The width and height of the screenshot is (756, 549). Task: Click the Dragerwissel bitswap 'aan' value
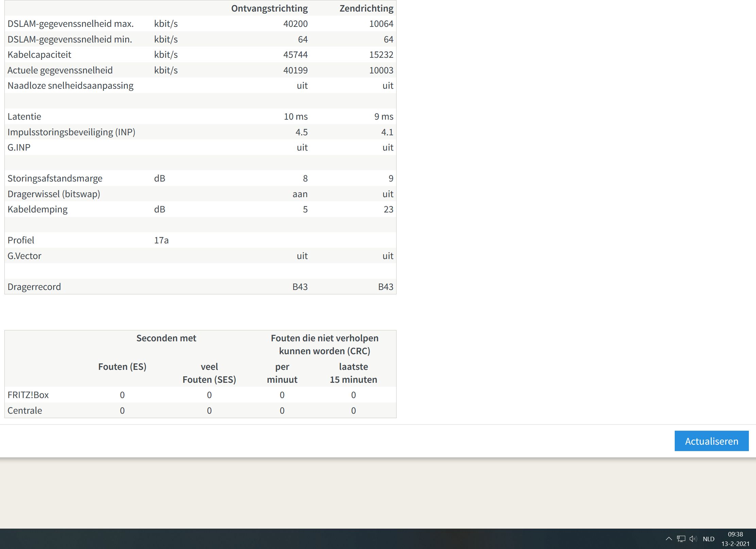pyautogui.click(x=300, y=194)
